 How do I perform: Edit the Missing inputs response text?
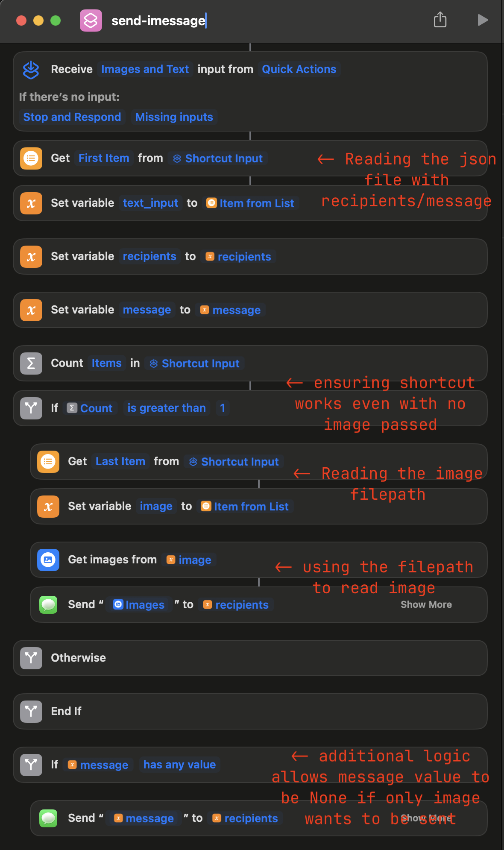(174, 117)
